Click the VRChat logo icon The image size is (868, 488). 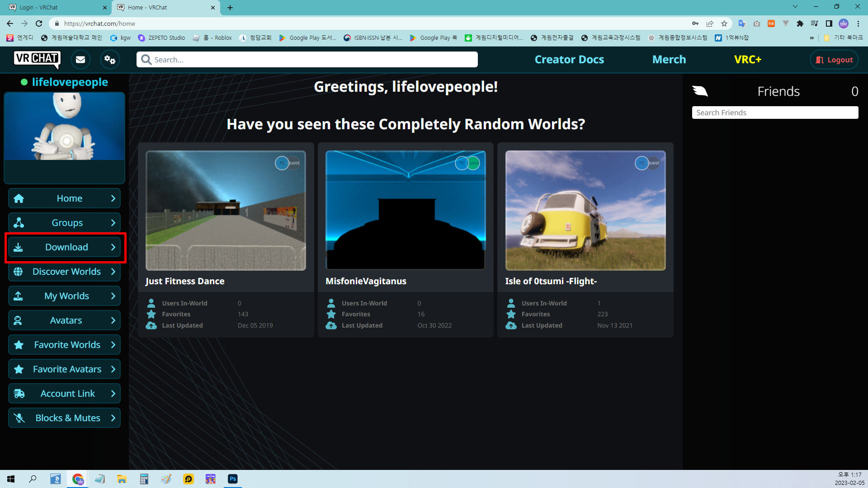37,59
